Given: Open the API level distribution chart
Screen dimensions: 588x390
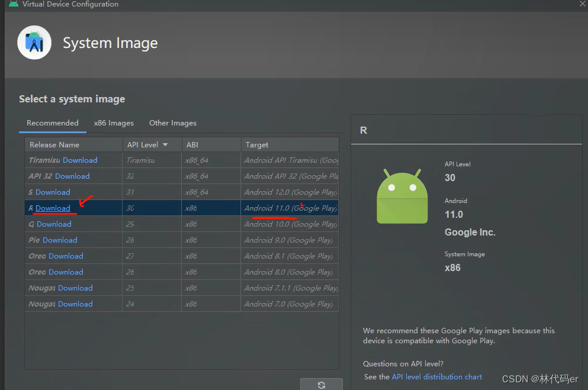Looking at the screenshot, I should 437,376.
